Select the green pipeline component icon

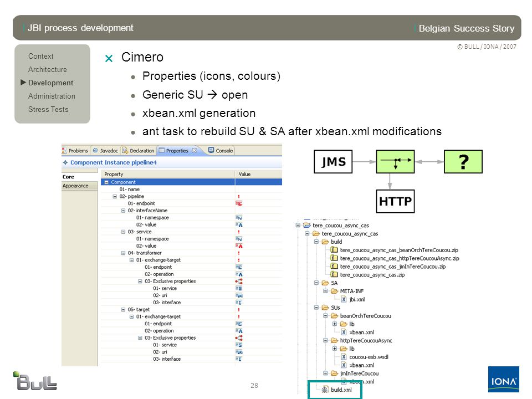coord(395,162)
